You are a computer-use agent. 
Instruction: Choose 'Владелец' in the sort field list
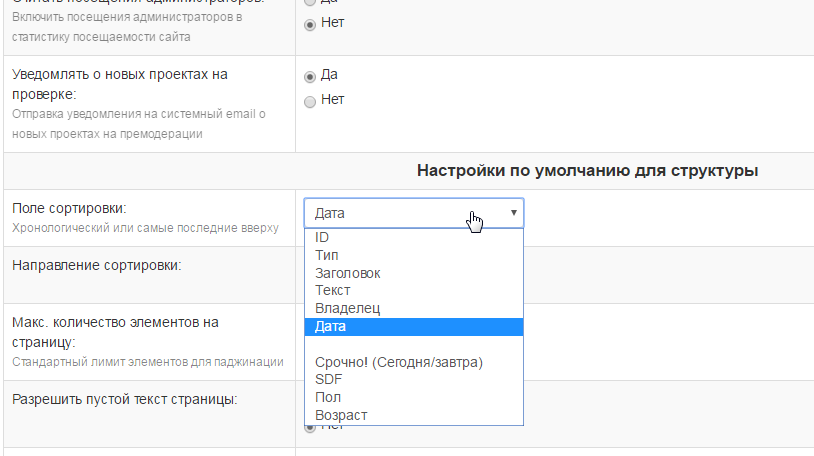pyautogui.click(x=414, y=309)
